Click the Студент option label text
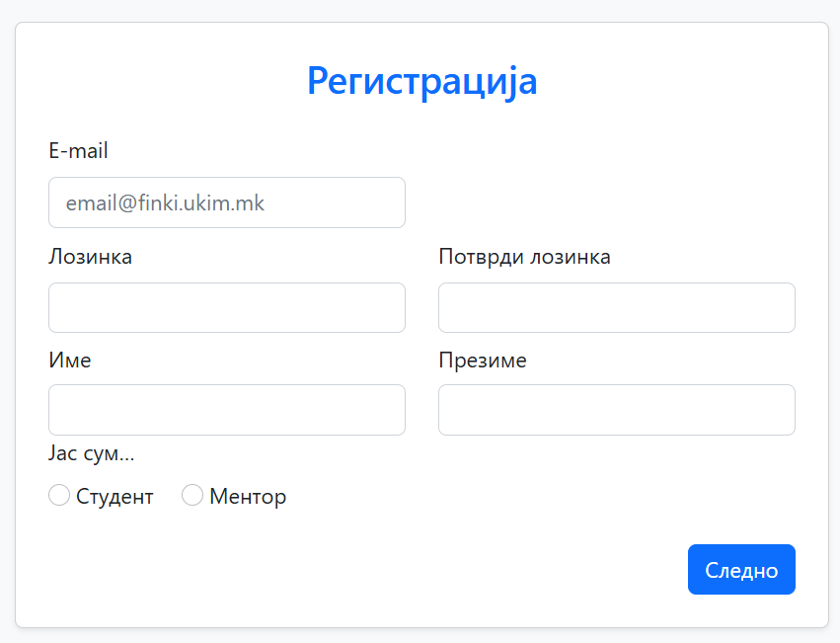Image resolution: width=840 pixels, height=643 pixels. point(115,497)
